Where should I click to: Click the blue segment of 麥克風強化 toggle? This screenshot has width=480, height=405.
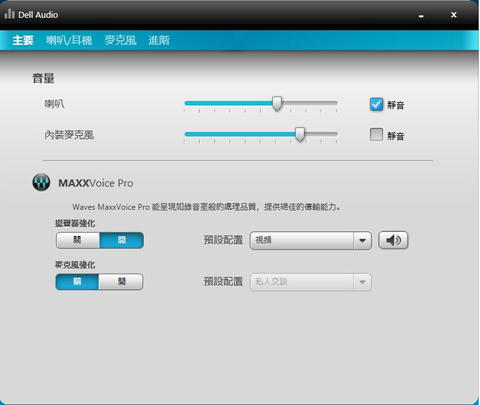(77, 282)
